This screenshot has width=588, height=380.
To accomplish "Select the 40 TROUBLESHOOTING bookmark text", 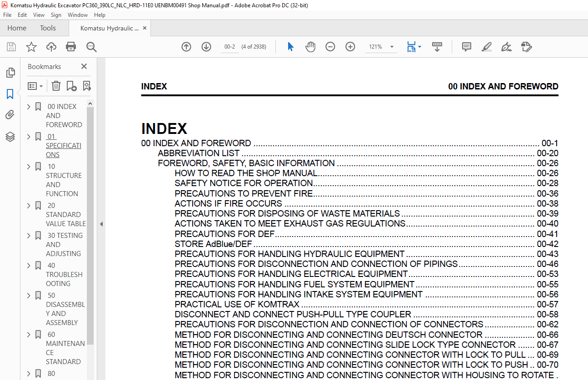I will pos(64,275).
